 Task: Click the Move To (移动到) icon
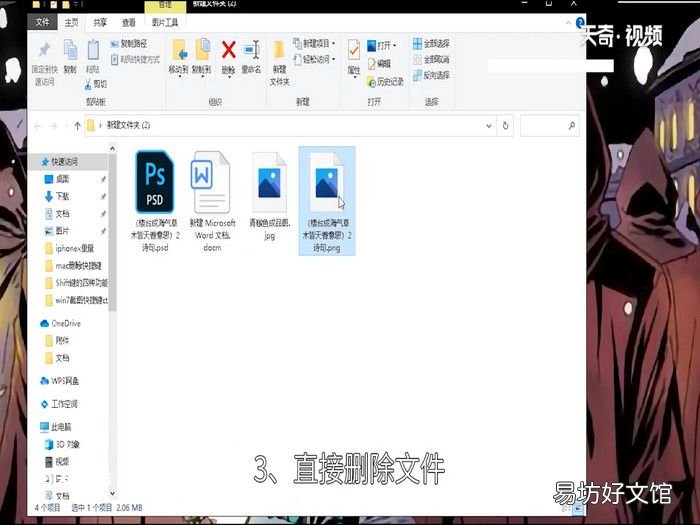point(179,50)
